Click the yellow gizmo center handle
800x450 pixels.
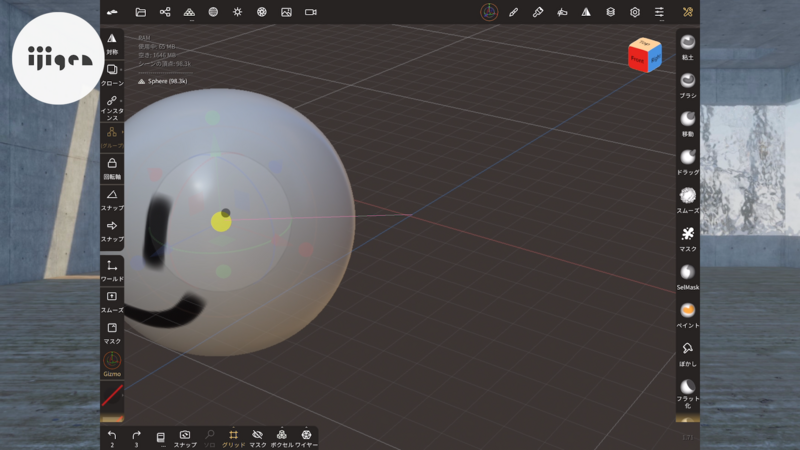(221, 222)
